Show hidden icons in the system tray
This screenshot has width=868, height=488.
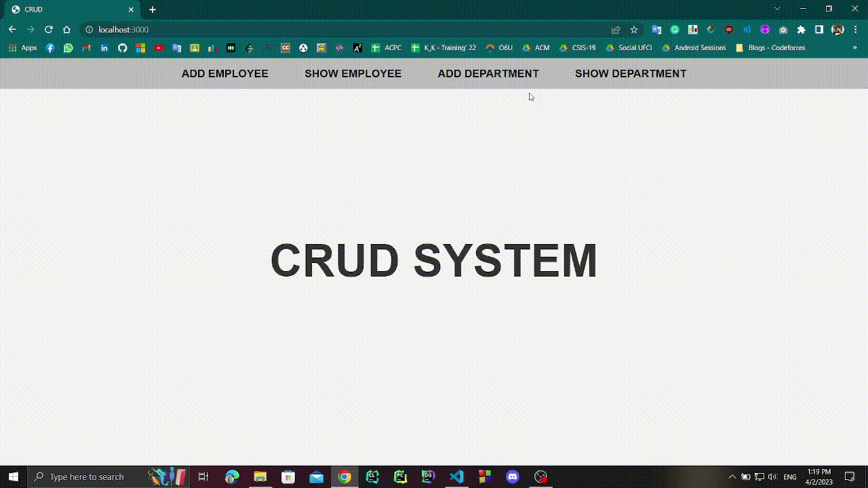coord(732,476)
